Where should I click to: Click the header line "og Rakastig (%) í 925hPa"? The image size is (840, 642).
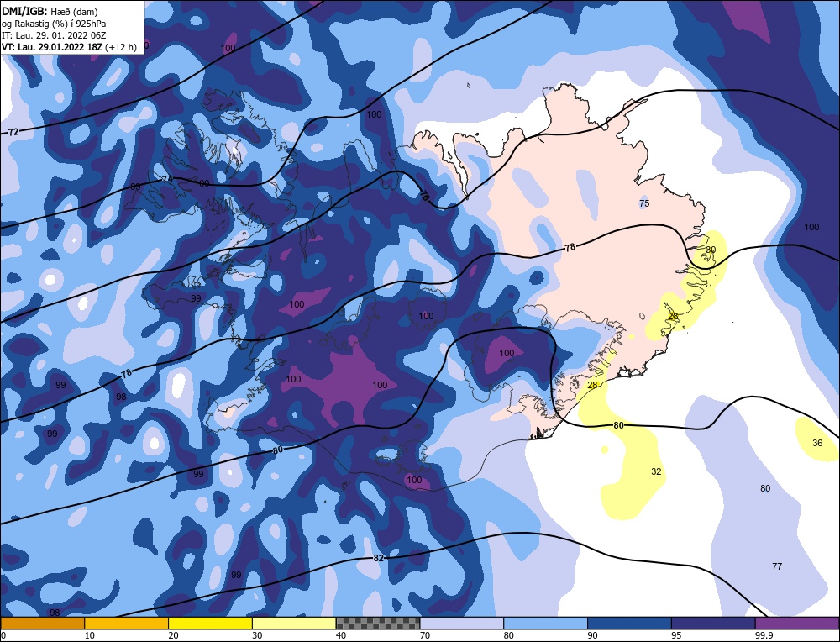pyautogui.click(x=54, y=24)
